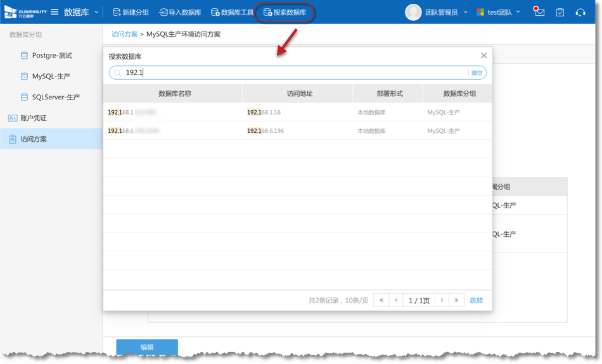Image resolution: width=602 pixels, height=364 pixels.
Task: Open 账户凭证 in the left menu
Action: 34,118
